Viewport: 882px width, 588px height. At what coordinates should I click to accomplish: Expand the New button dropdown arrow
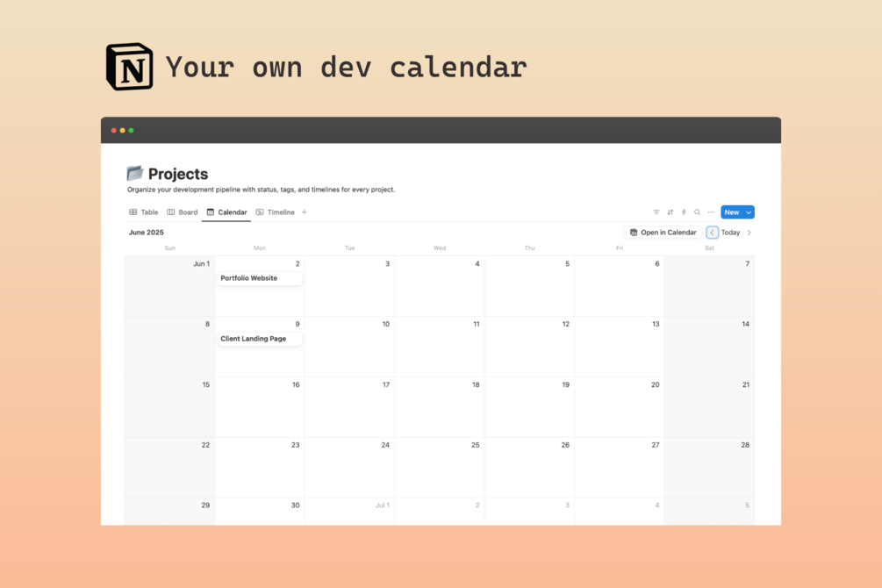[749, 212]
